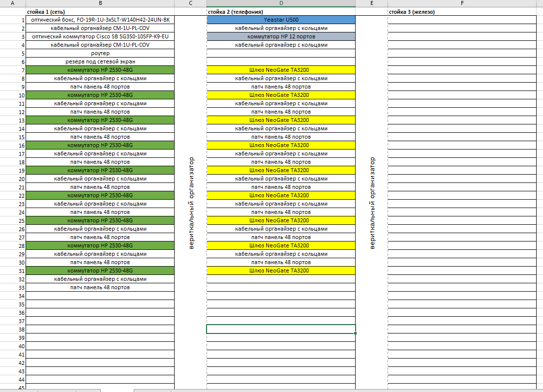543x392 pixels.
Task: Select the 'оптический коммутатор Cisco SB SG350' cell
Action: (100, 36)
